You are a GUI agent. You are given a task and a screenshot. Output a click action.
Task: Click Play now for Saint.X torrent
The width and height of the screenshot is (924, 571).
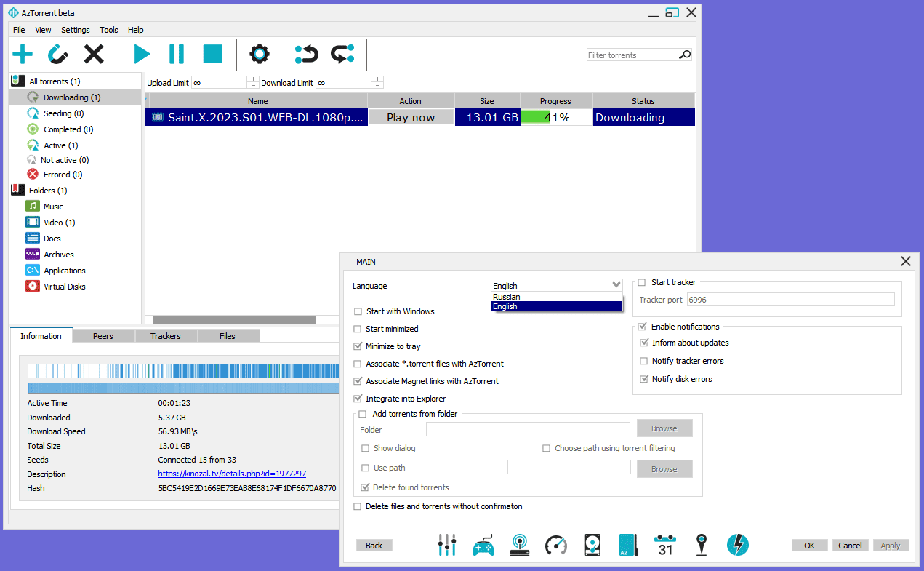[x=411, y=117]
